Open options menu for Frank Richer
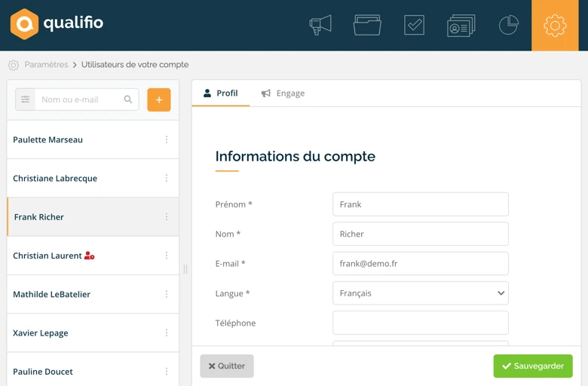The height and width of the screenshot is (386, 588). click(167, 217)
